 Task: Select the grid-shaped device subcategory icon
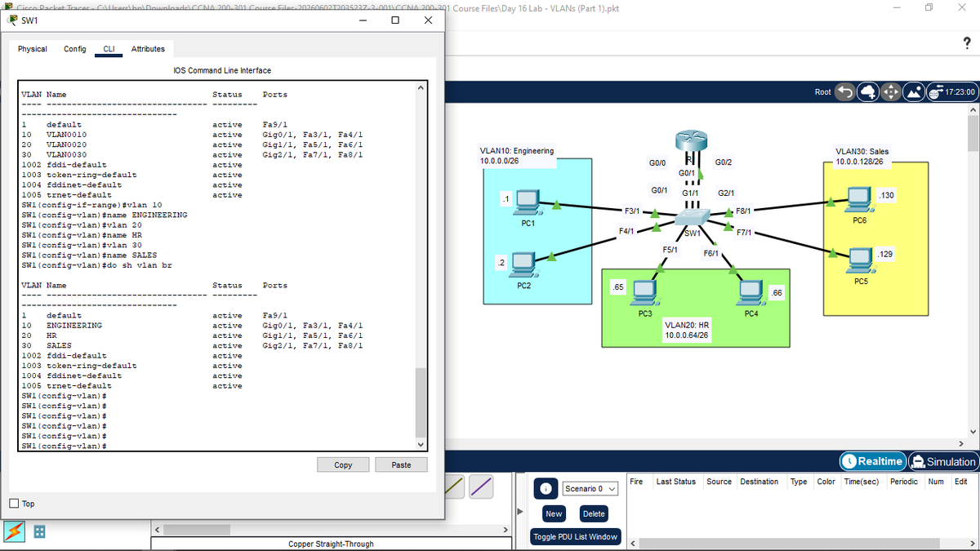[x=38, y=531]
